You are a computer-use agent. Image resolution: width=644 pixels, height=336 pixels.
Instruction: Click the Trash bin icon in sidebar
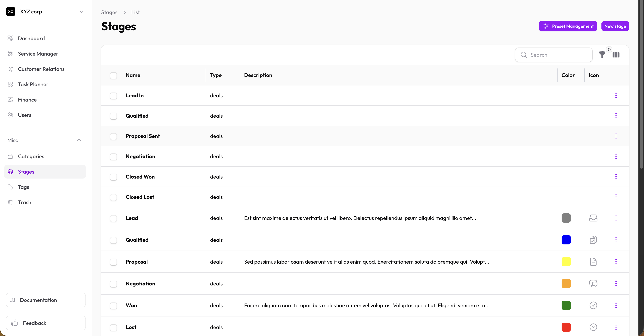point(10,202)
